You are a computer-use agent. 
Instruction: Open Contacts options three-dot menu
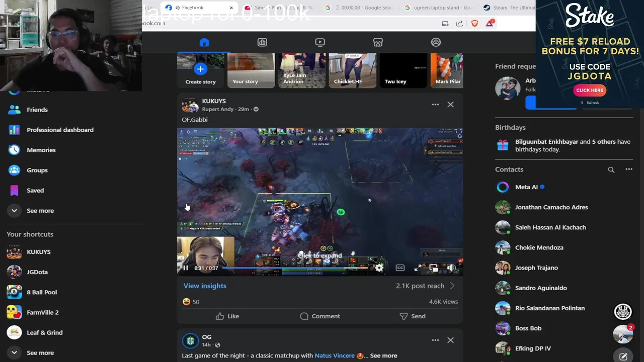[629, 169]
